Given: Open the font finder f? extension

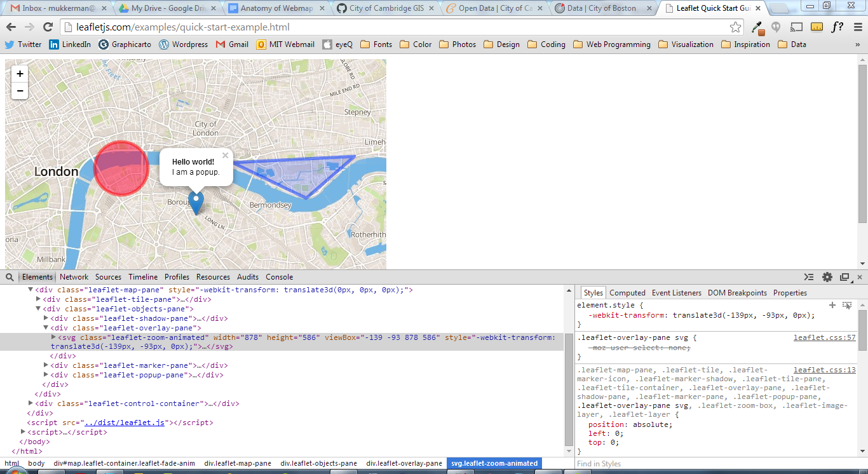Looking at the screenshot, I should click(x=837, y=27).
